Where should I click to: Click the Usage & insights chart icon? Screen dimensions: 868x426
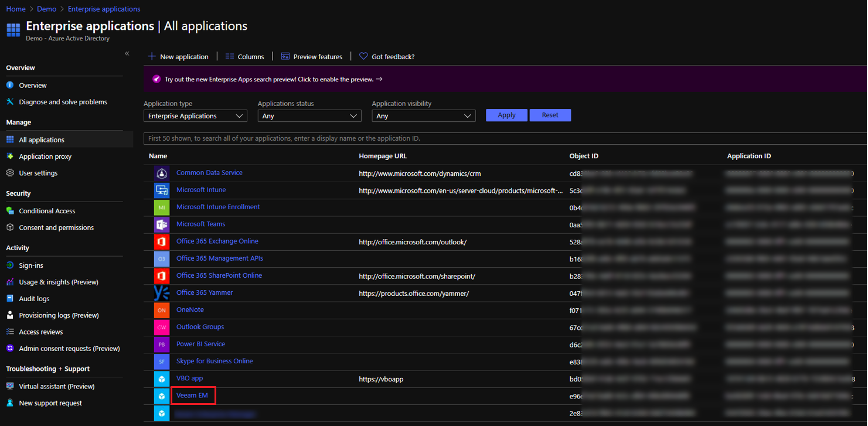click(x=10, y=282)
